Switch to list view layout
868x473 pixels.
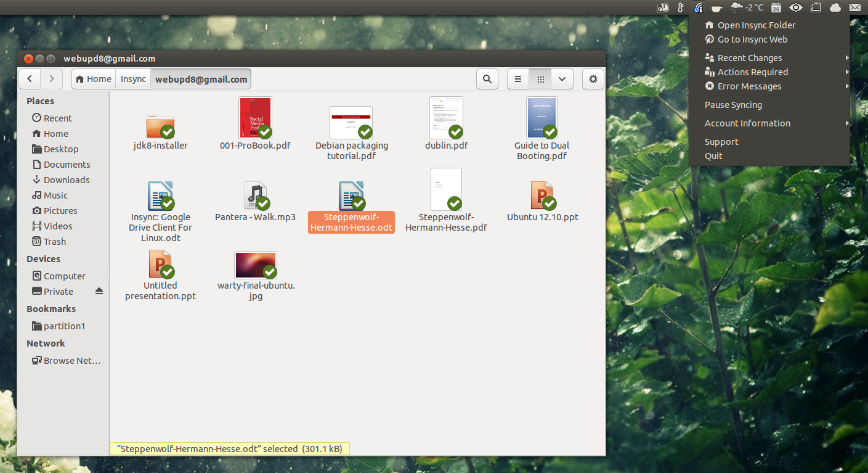[518, 79]
